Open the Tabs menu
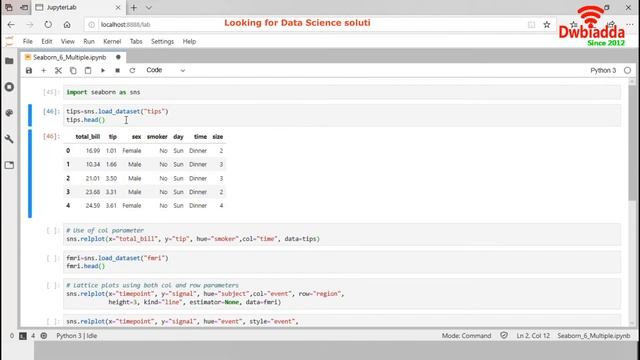The width and height of the screenshot is (640, 360). [136, 42]
